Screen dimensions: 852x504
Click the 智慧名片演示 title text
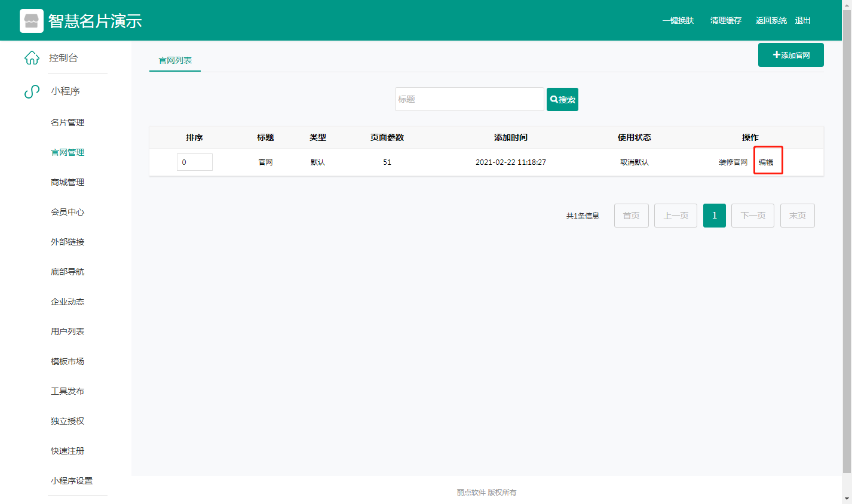pos(95,21)
